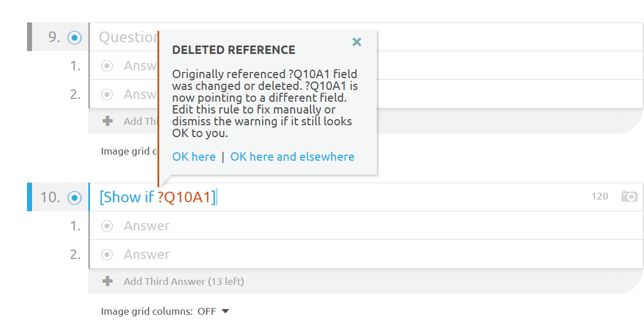The height and width of the screenshot is (331, 644).
Task: Click question 10 type radio icon
Action: (x=74, y=198)
